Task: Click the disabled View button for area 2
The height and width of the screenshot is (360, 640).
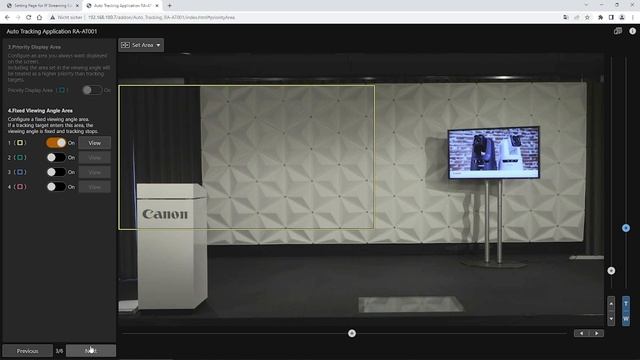Action: point(94,158)
